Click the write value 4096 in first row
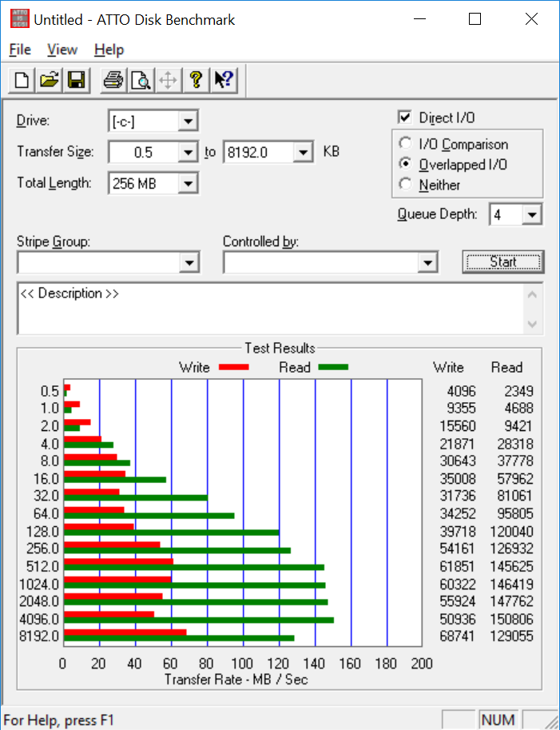 click(x=462, y=391)
